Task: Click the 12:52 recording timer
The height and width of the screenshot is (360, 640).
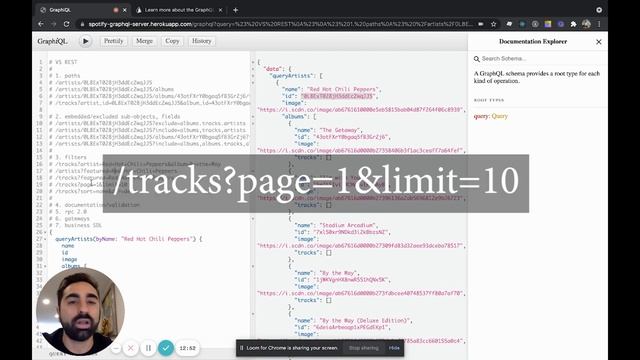Action: pyautogui.click(x=187, y=348)
